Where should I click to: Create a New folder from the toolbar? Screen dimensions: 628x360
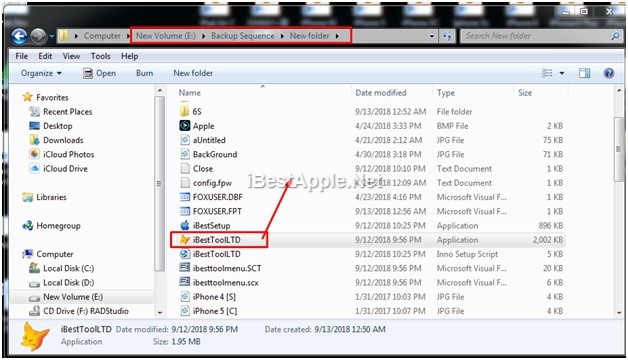click(x=193, y=73)
